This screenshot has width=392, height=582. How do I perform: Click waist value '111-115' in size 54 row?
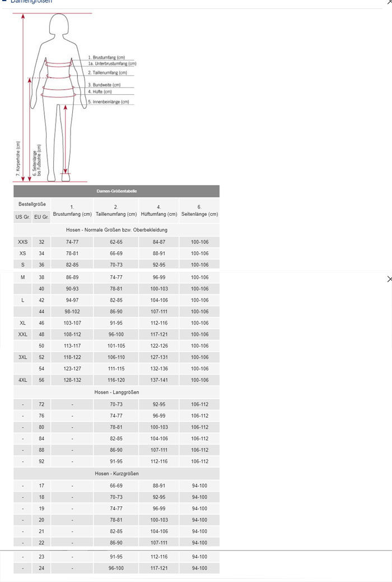click(x=116, y=368)
